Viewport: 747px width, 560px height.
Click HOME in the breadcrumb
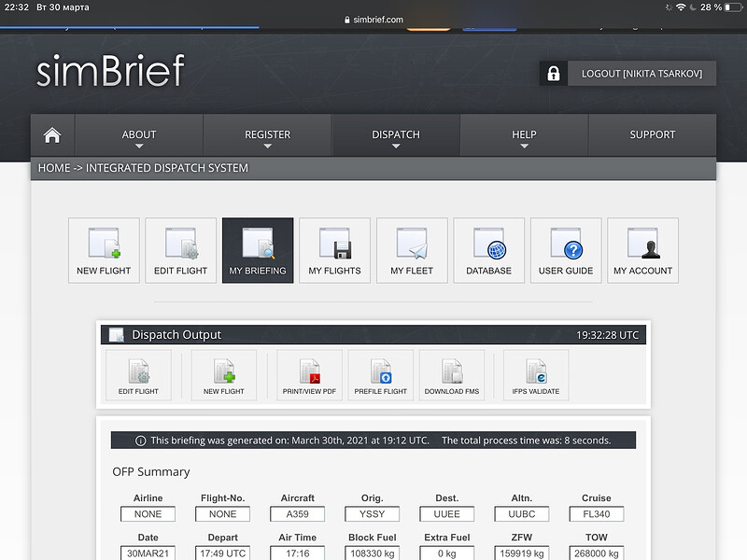[54, 168]
